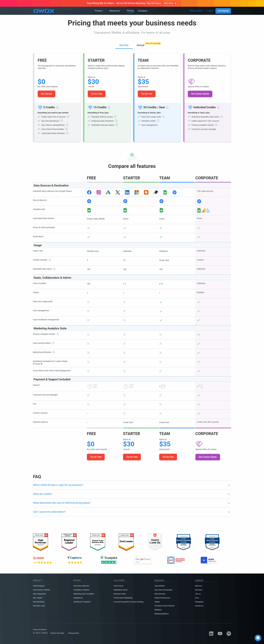The image size is (264, 644).
Task: Open the Company dropdown menu
Action: tap(144, 11)
